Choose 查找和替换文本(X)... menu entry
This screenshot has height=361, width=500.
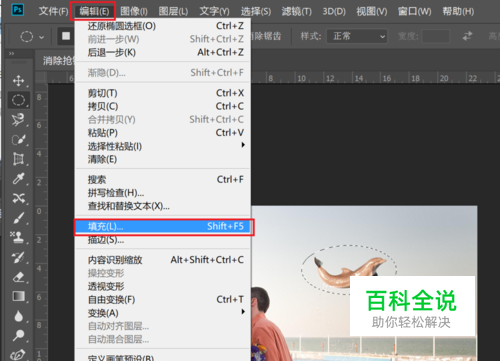(163, 206)
